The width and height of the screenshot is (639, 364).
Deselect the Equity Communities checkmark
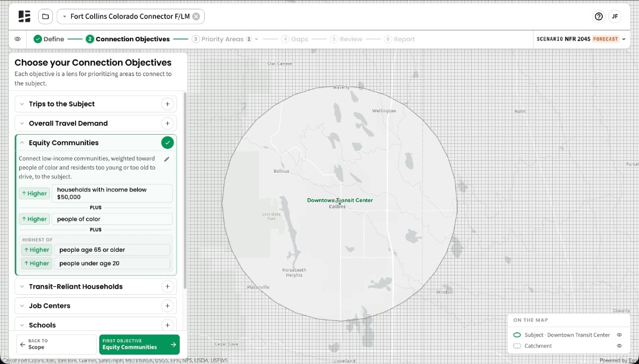[167, 143]
